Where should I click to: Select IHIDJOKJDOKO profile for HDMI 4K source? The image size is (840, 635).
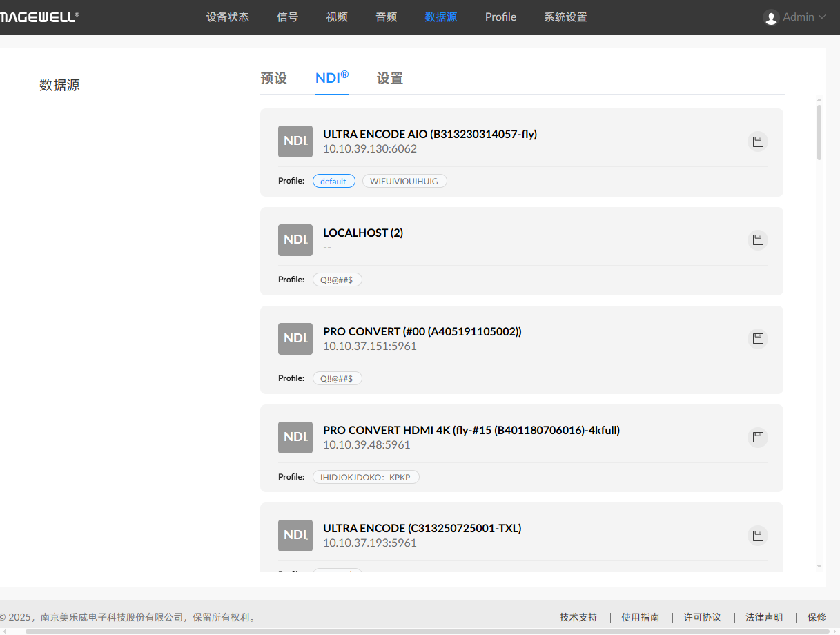pos(366,477)
